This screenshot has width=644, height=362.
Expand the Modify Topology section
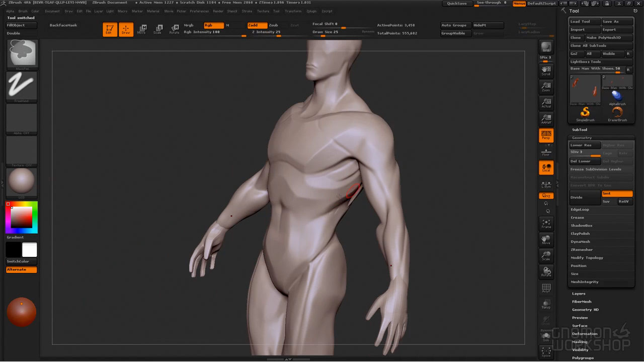(587, 258)
